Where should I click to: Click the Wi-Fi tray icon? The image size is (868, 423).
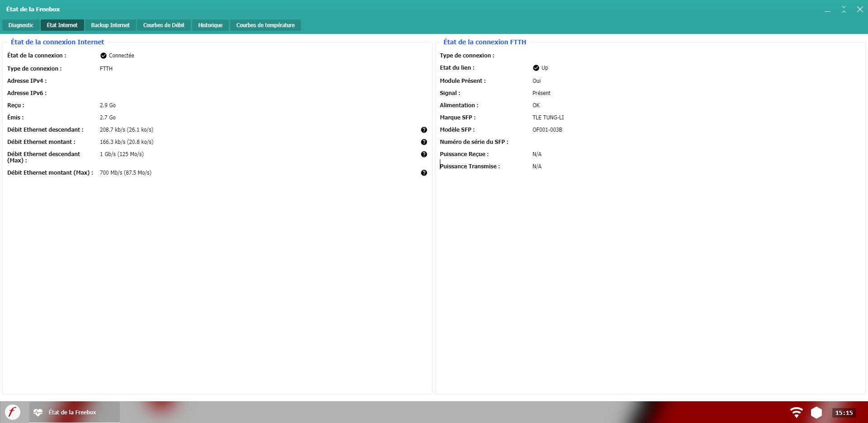pos(796,412)
